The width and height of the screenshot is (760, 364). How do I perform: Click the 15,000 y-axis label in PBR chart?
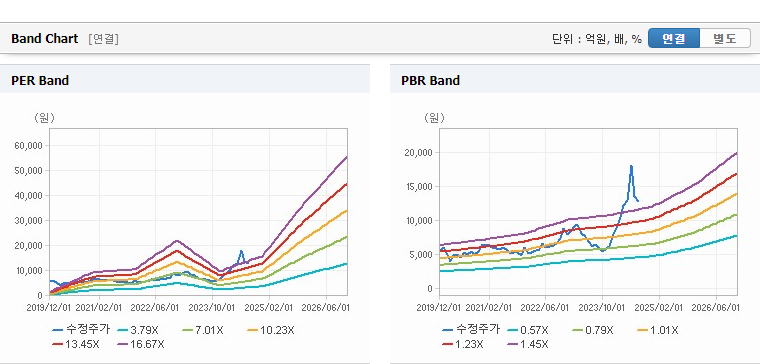click(420, 187)
